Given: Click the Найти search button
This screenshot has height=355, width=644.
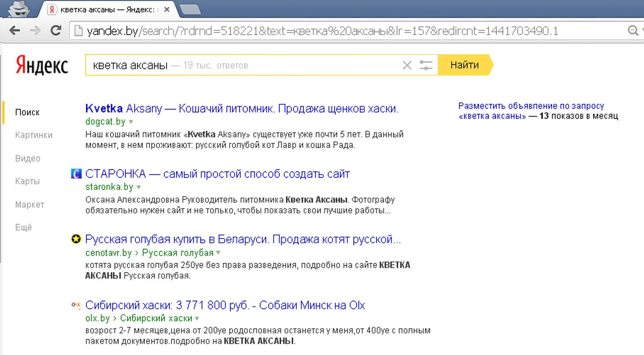Looking at the screenshot, I should [465, 65].
